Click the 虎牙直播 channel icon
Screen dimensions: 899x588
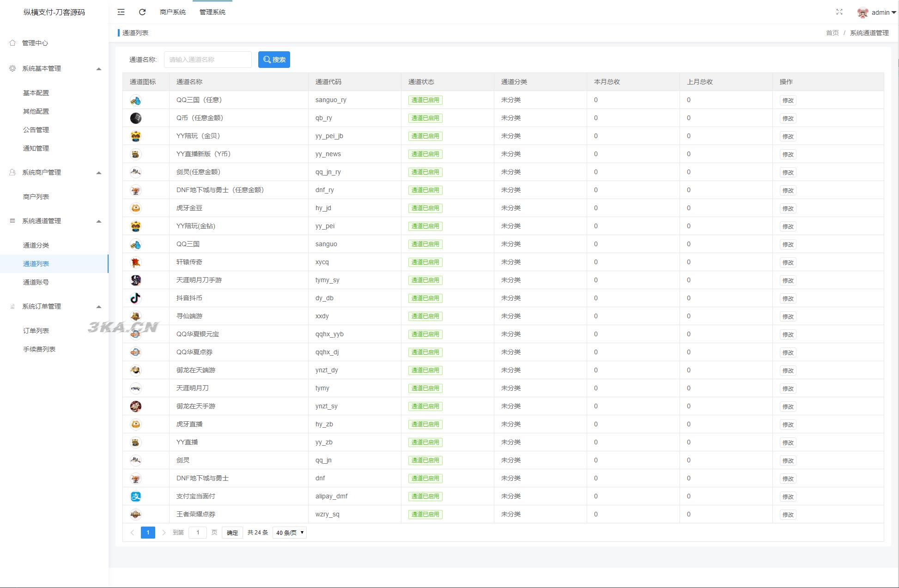[135, 424]
